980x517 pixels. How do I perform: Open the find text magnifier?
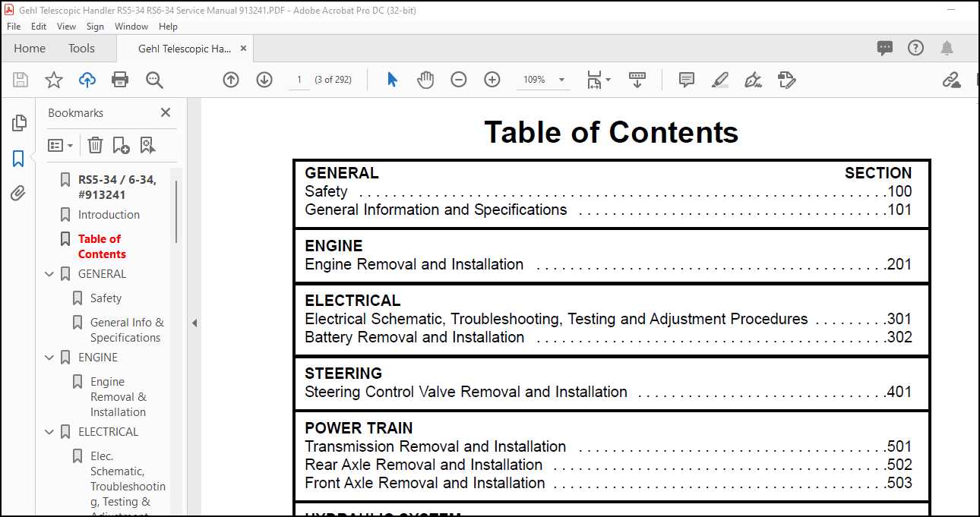154,80
